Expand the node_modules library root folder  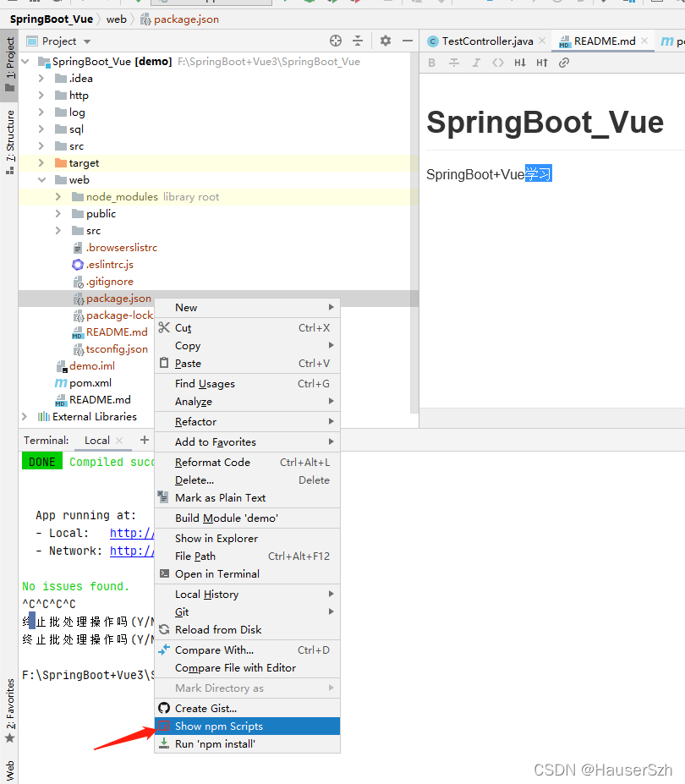58,197
